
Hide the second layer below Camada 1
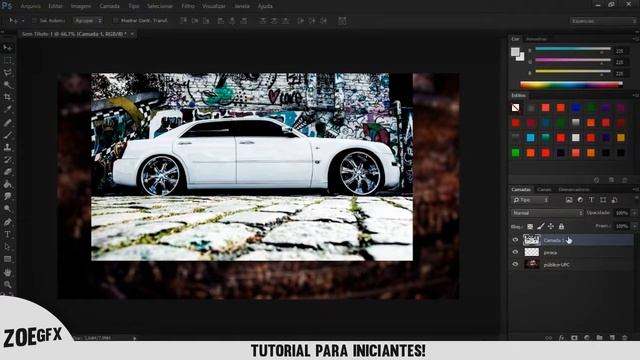pyautogui.click(x=515, y=252)
